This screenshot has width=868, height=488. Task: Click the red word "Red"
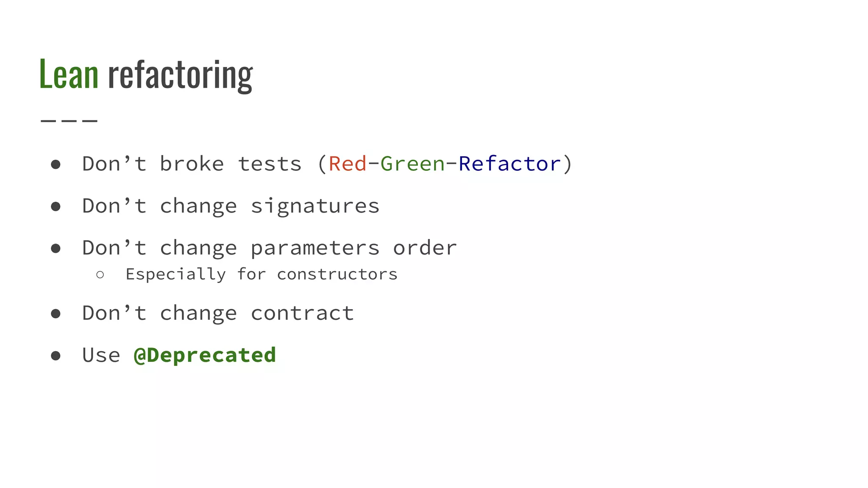click(x=348, y=164)
